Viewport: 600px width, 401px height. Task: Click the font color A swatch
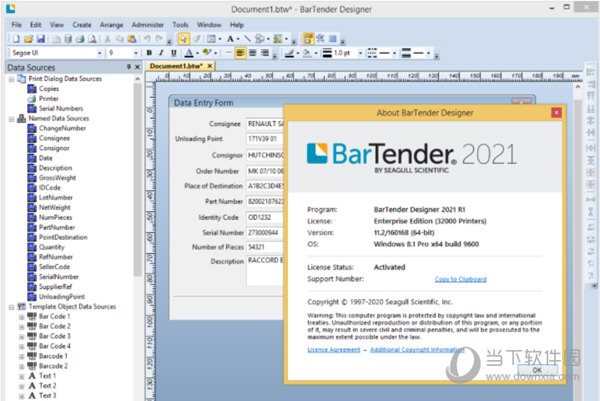tap(189, 53)
